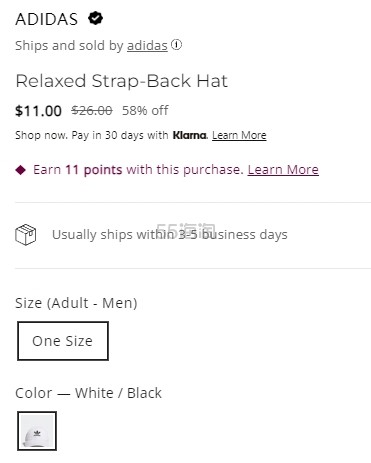This screenshot has height=463, width=371.
Task: Click the 11 points bold text
Action: (x=94, y=170)
